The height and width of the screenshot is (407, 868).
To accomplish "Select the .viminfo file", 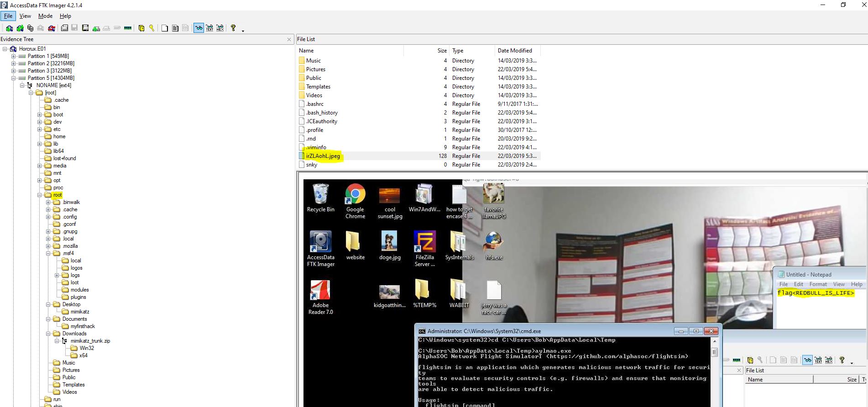I will (316, 147).
